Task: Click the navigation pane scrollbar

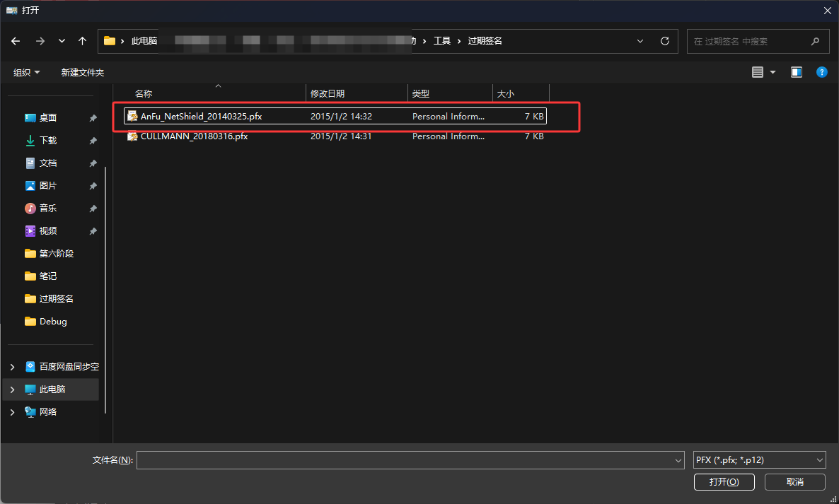Action: pyautogui.click(x=106, y=291)
